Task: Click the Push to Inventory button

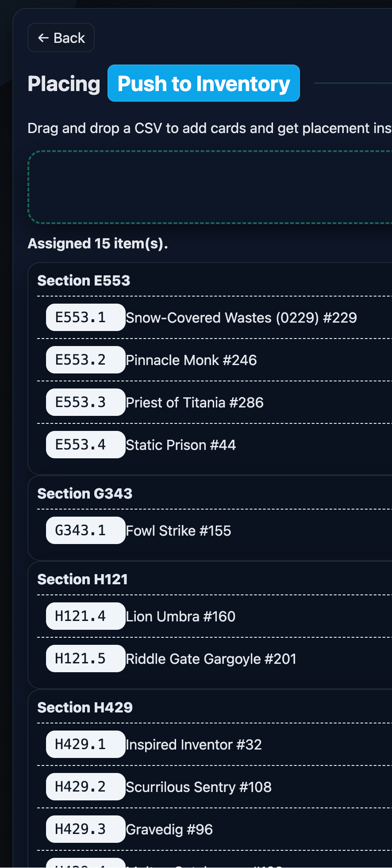Action: click(204, 84)
